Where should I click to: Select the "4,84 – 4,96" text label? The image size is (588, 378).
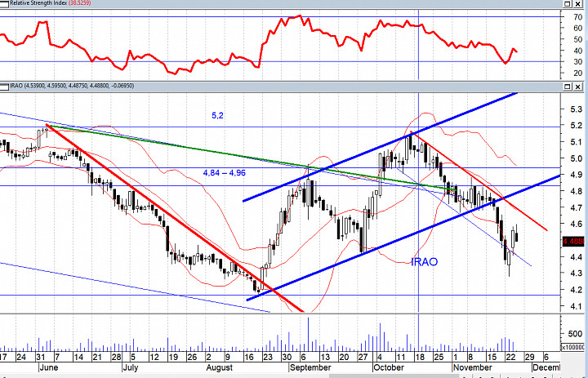[x=225, y=173]
